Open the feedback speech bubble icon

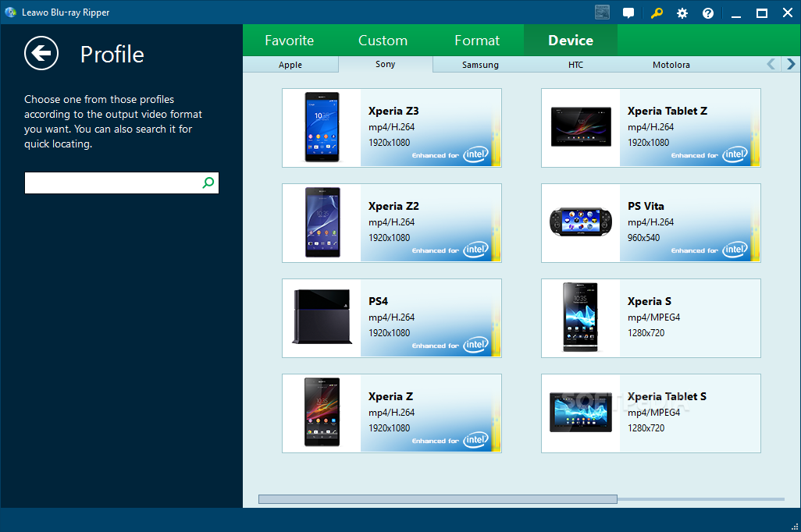click(x=628, y=12)
